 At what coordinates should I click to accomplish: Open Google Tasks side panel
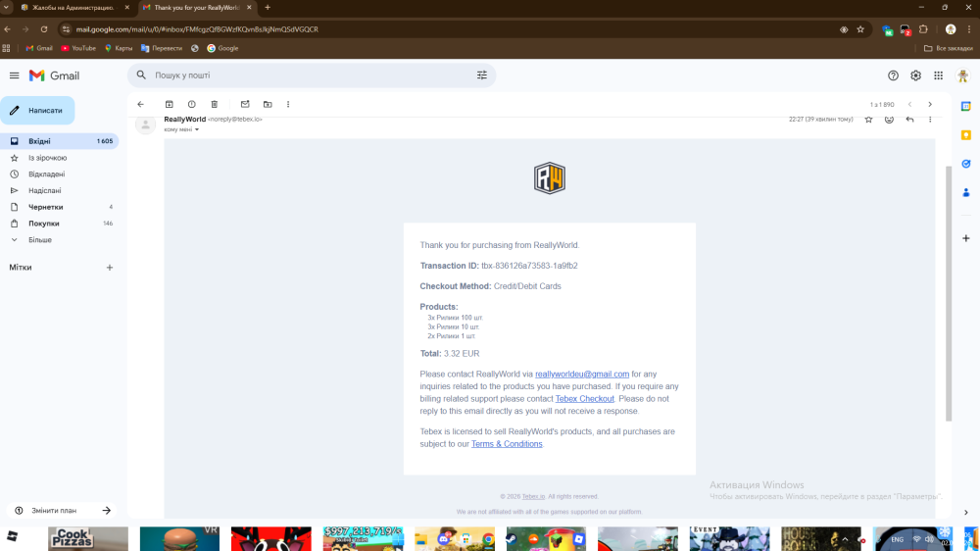pos(966,164)
